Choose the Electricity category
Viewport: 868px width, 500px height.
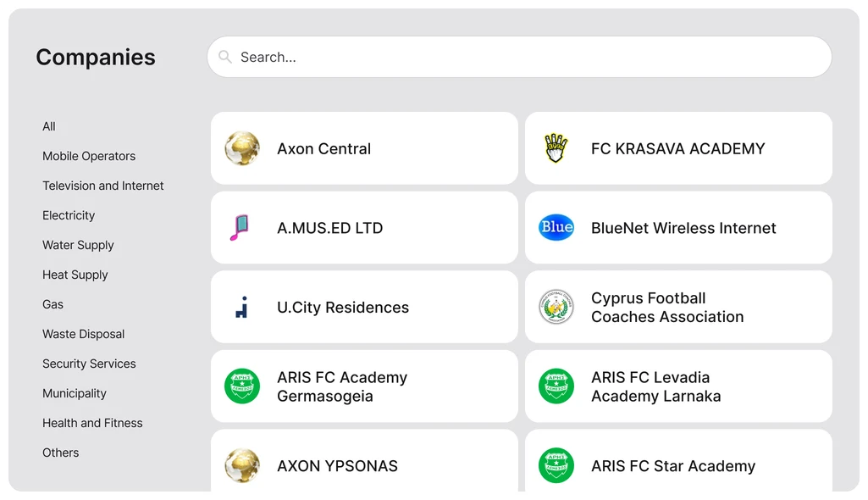69,215
